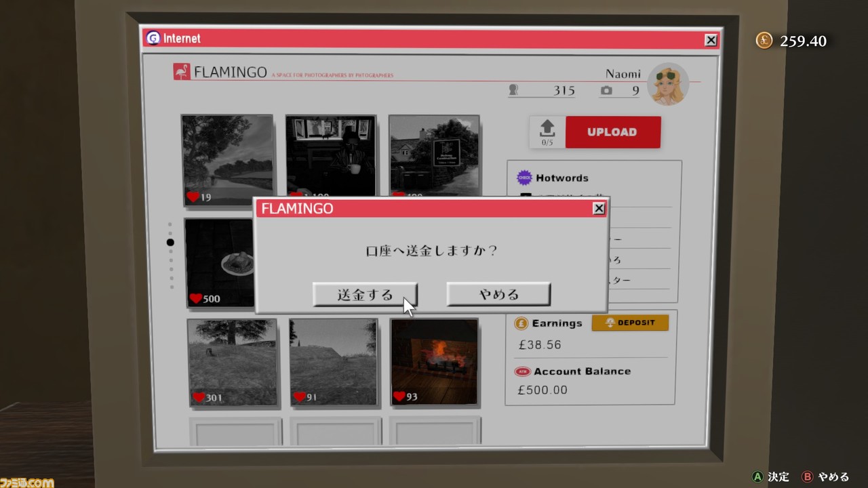Click the pound coin icon beside 259.40
868x488 pixels.
click(x=764, y=41)
